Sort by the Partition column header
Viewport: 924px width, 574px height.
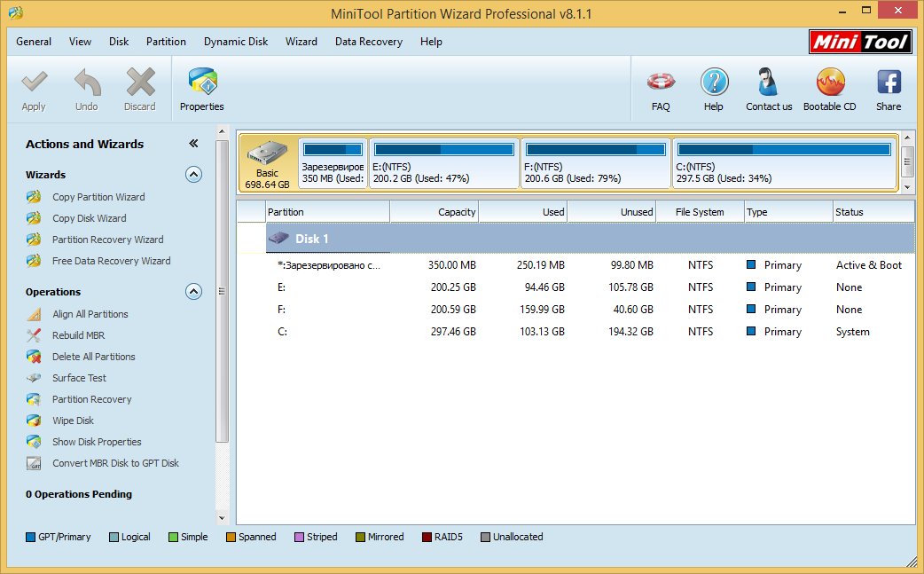[327, 212]
